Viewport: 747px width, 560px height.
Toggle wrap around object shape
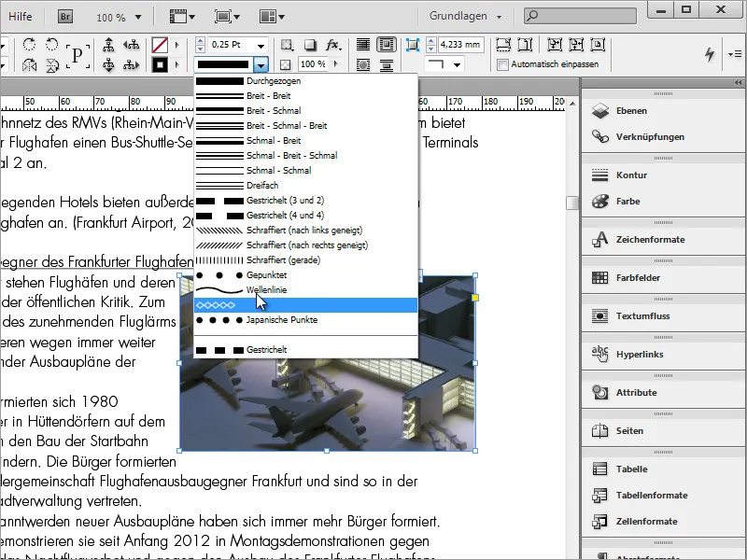(x=363, y=64)
